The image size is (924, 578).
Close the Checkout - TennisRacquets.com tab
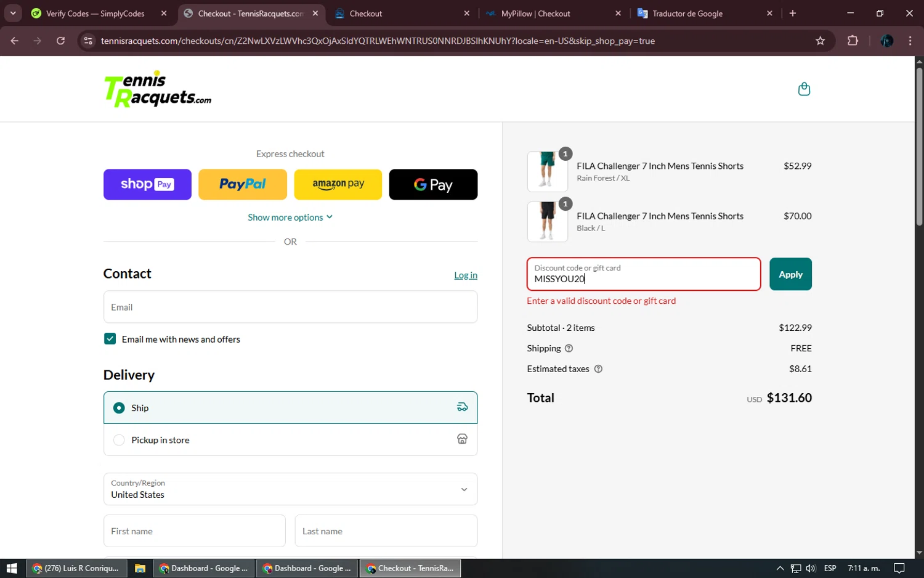point(315,13)
